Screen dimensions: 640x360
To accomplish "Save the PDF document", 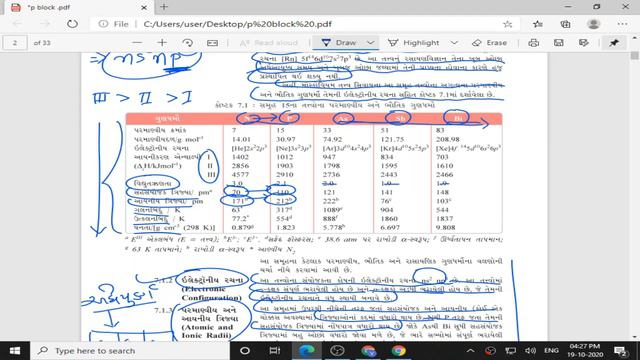I will pos(558,42).
